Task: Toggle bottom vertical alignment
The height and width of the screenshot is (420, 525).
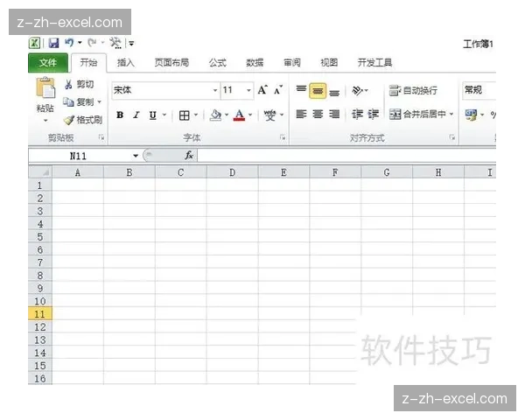Action: pyautogui.click(x=334, y=91)
